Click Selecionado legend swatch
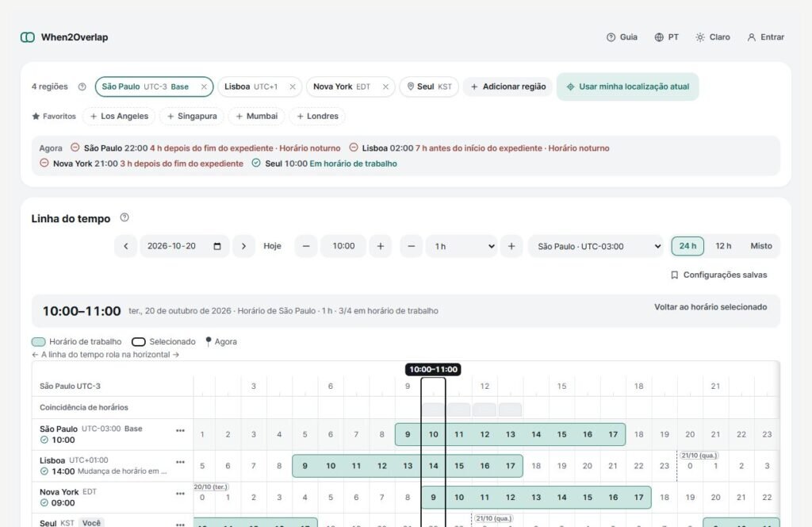The width and height of the screenshot is (812, 527). (138, 342)
